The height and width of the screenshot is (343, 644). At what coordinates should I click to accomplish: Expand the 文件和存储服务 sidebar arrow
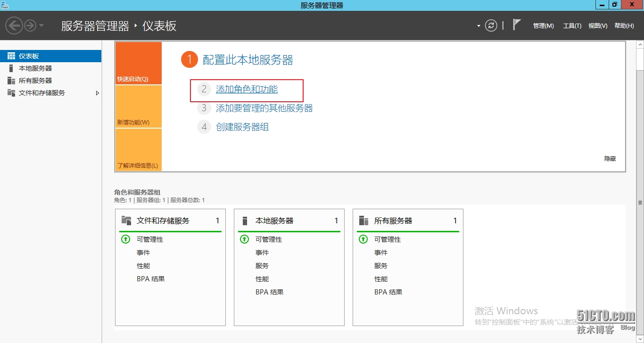point(98,93)
